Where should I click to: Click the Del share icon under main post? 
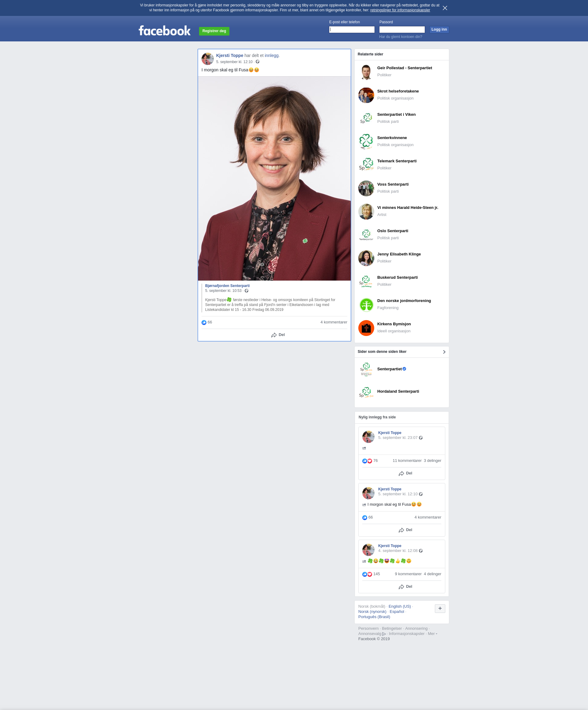click(274, 335)
